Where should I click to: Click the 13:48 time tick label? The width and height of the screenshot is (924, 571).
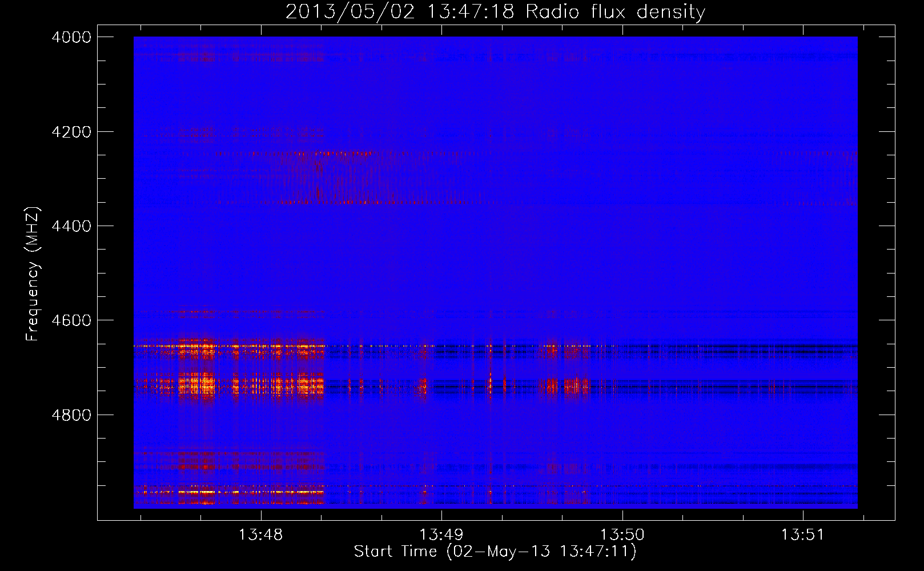[x=260, y=535]
